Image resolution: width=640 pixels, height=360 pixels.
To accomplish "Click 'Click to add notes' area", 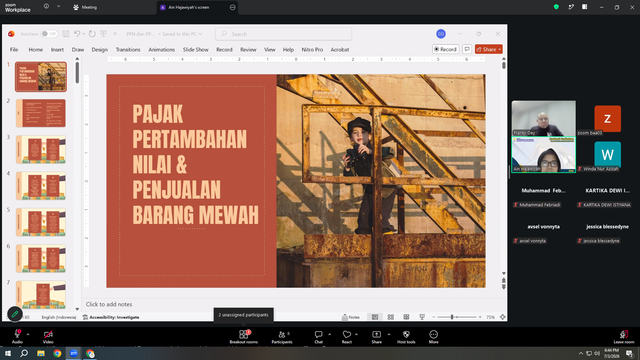I will click(x=109, y=304).
